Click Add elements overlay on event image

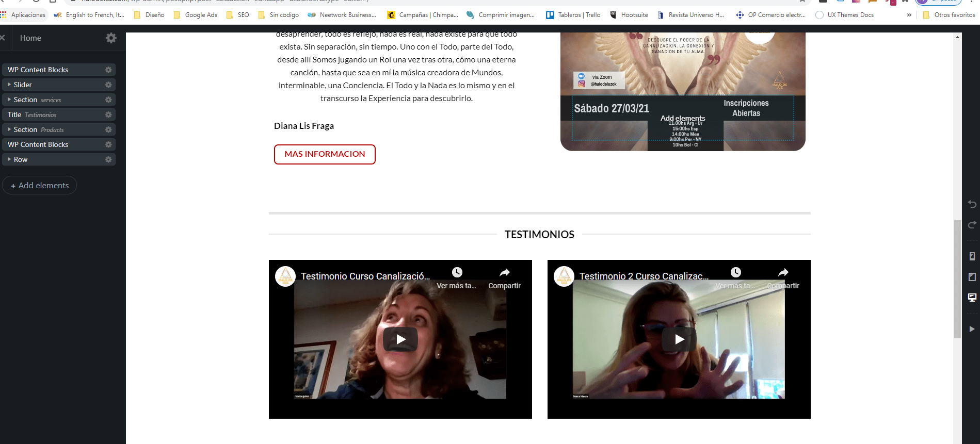click(683, 118)
